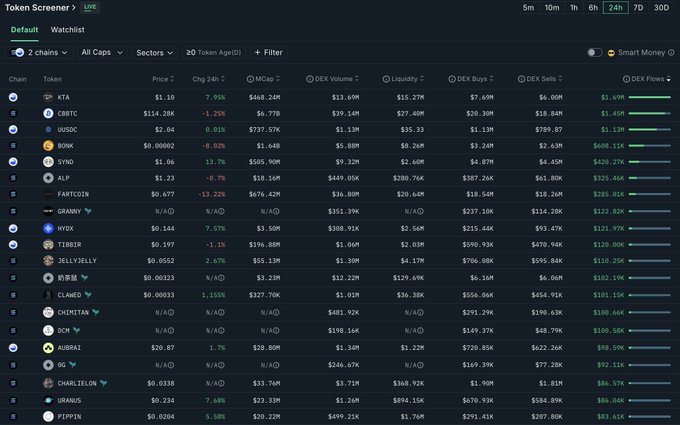
Task: Select the 1h timeframe
Action: (574, 7)
